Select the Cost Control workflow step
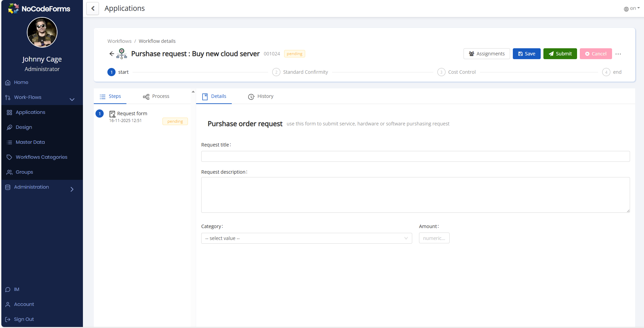Screen dimensions: 644x328 462,72
